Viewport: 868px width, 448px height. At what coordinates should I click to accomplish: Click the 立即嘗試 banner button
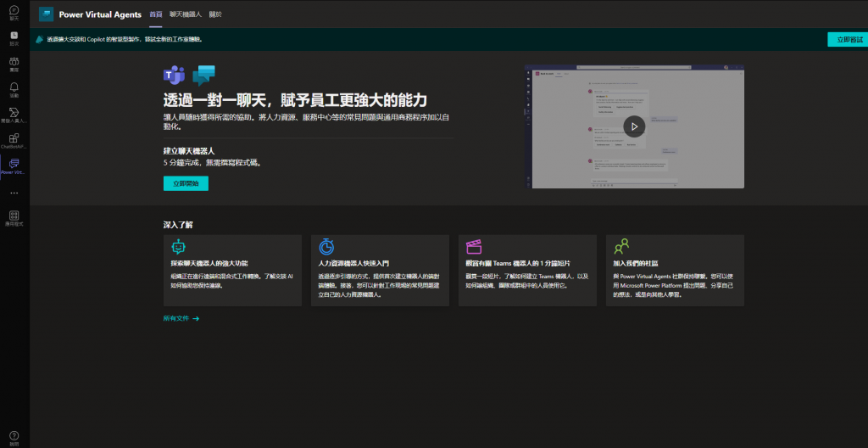(849, 39)
